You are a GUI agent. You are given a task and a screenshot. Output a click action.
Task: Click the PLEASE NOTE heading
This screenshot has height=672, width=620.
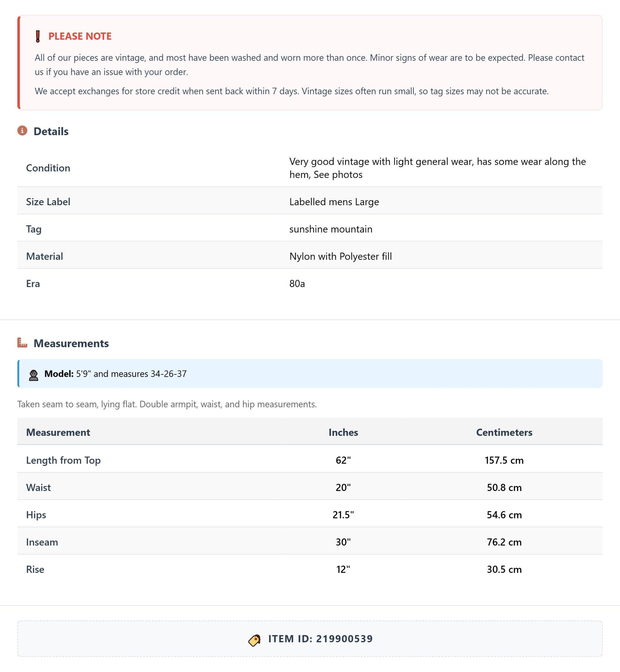80,36
